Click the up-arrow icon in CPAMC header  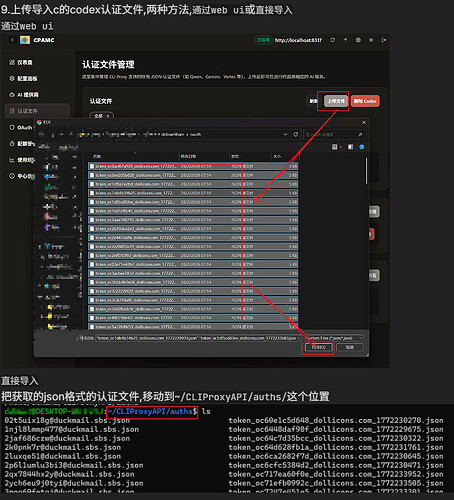[345, 40]
